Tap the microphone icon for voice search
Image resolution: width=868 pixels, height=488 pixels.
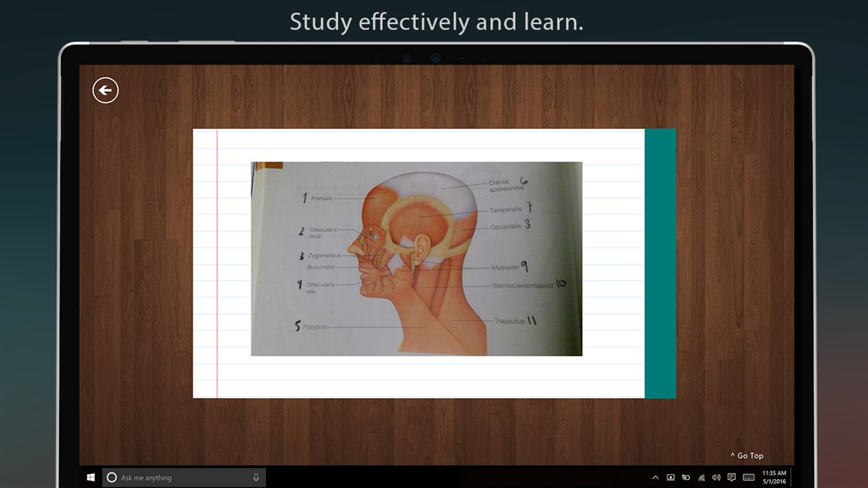(256, 477)
